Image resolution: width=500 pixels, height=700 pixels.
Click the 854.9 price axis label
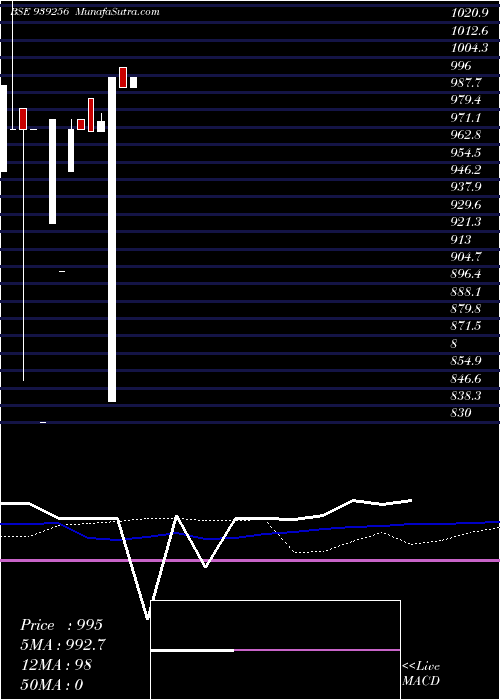pyautogui.click(x=466, y=361)
